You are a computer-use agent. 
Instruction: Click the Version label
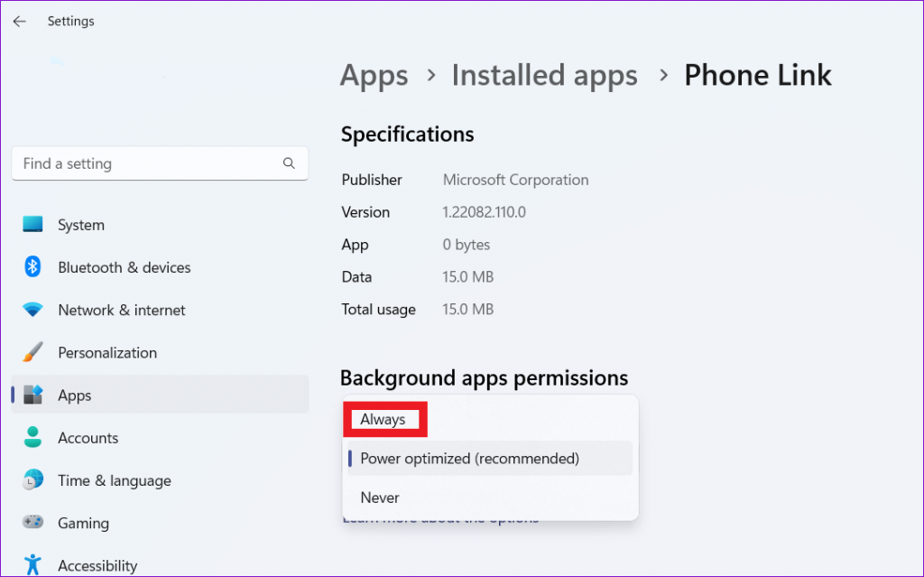pyautogui.click(x=365, y=212)
